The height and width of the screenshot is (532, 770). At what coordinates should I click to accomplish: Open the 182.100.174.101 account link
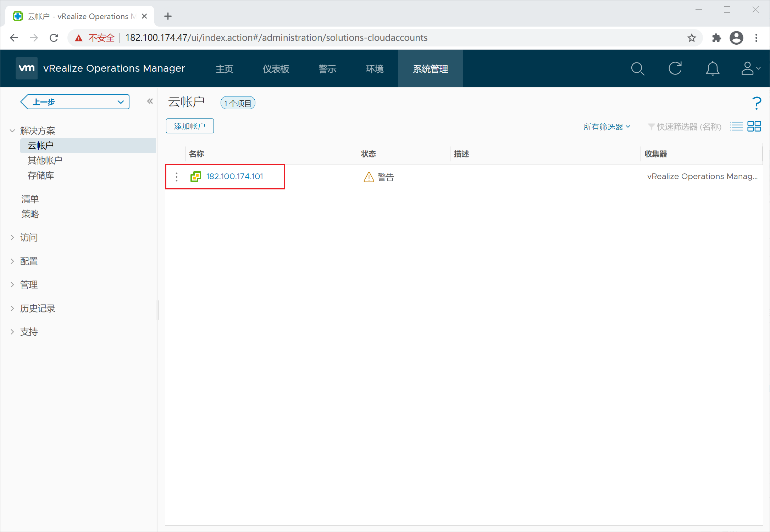pos(234,177)
